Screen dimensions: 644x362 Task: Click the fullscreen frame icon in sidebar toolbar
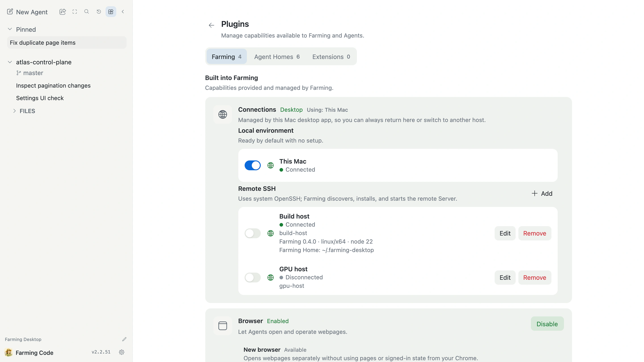[74, 12]
